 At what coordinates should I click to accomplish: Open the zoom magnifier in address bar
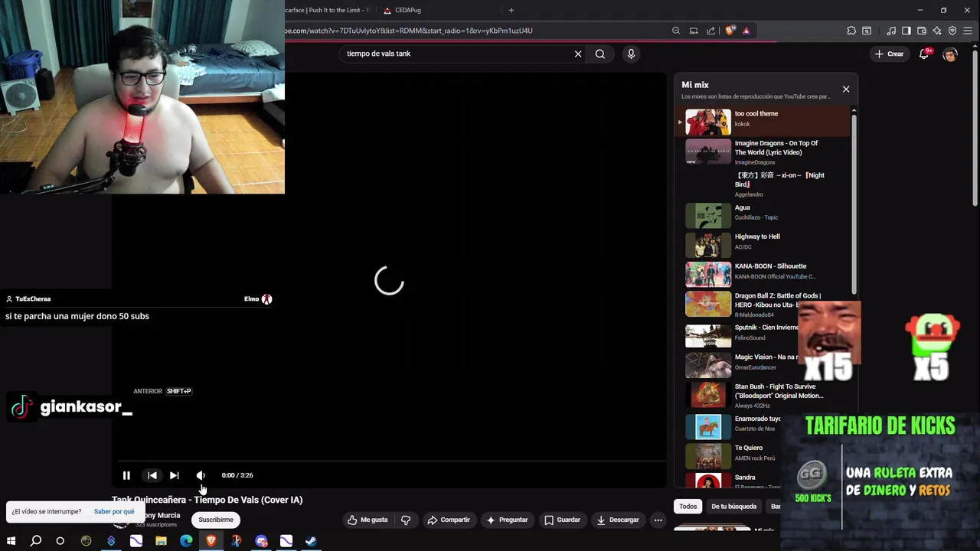(676, 31)
